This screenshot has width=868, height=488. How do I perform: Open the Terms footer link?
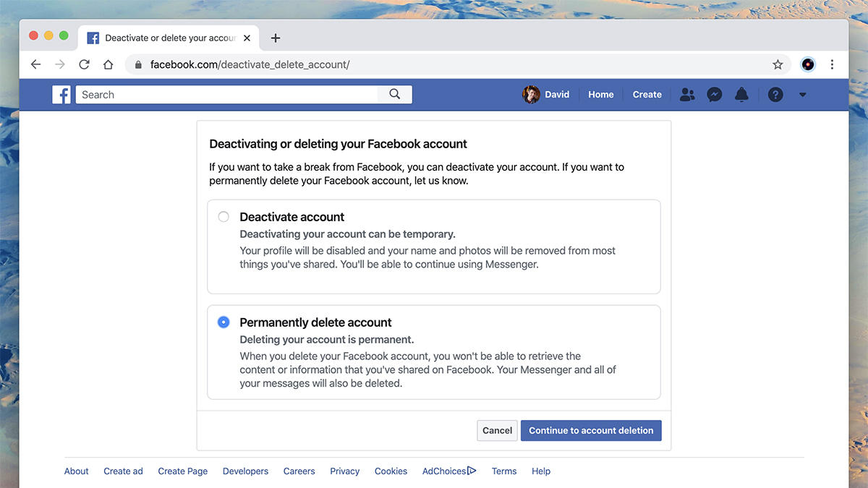point(504,471)
